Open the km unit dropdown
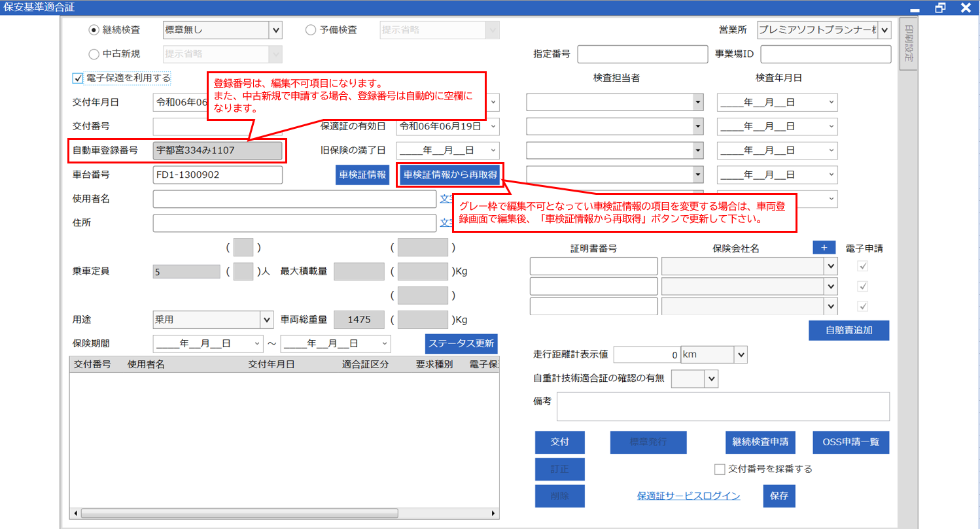 click(x=741, y=354)
